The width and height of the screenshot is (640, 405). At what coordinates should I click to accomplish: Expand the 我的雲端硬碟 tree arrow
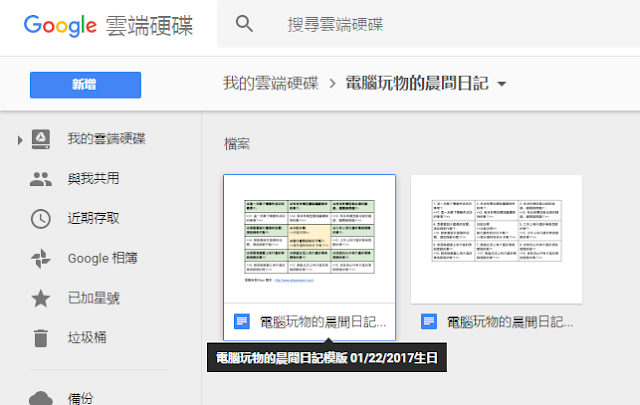tap(20, 140)
